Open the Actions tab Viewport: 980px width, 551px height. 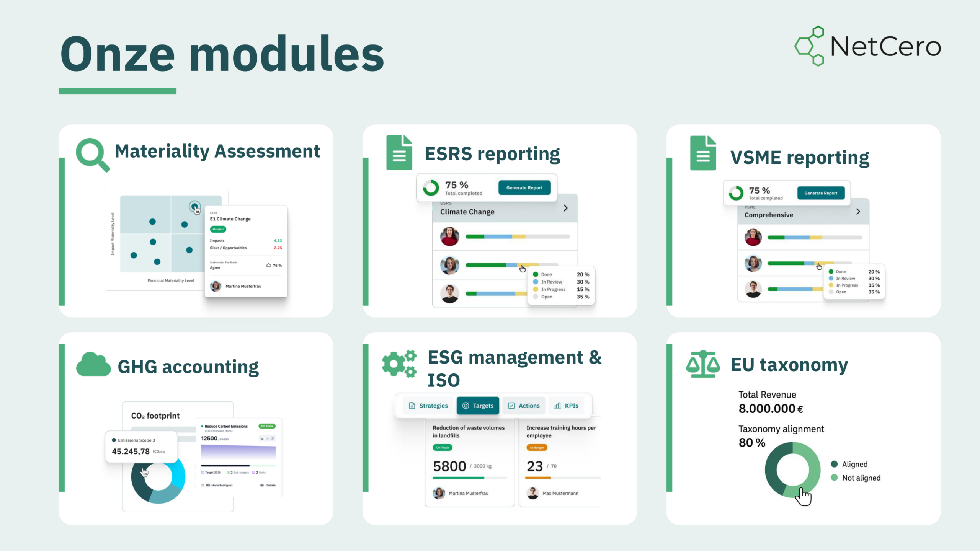(x=524, y=406)
